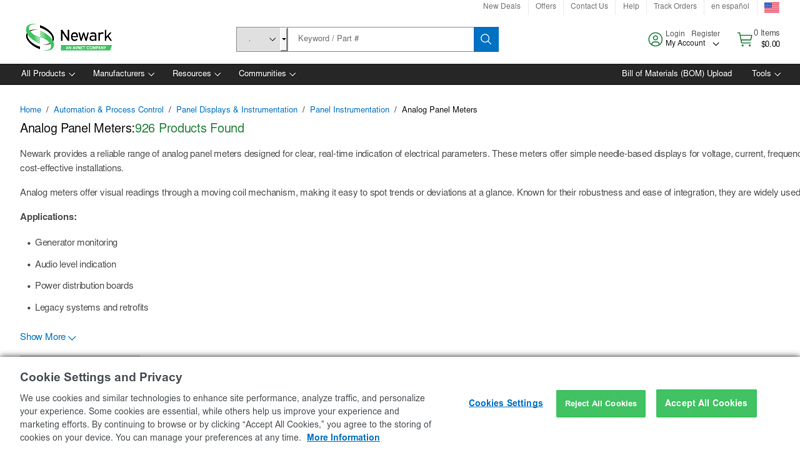The image size is (800, 450).
Task: Open the search category dropdown
Action: 261,39
